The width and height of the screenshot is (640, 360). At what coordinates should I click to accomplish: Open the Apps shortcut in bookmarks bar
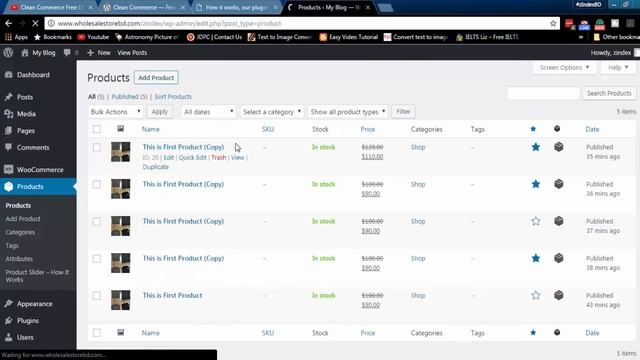click(16, 37)
